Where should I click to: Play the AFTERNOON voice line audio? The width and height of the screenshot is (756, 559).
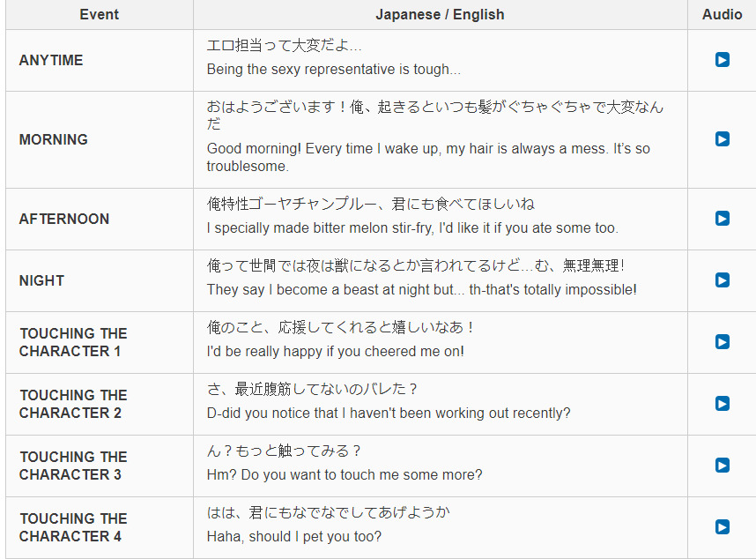723,219
